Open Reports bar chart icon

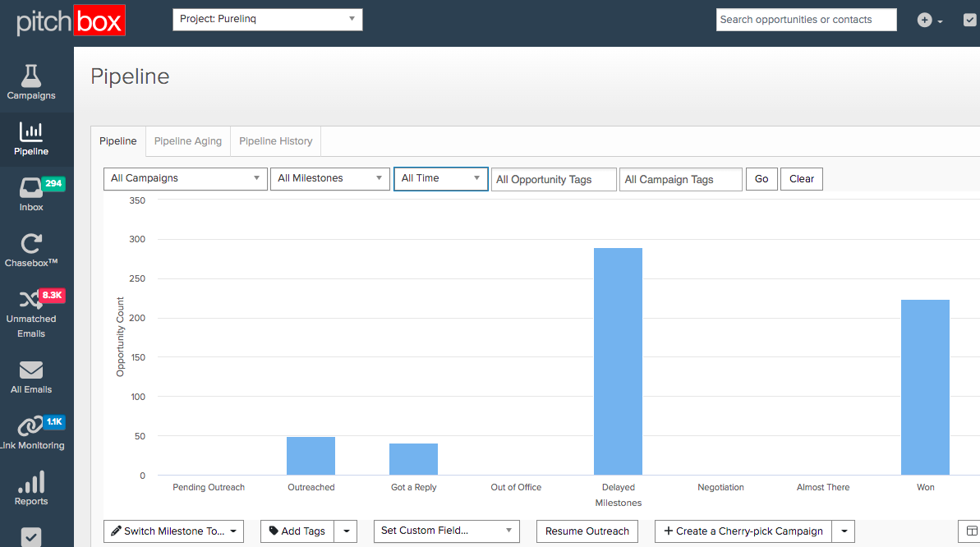31,482
